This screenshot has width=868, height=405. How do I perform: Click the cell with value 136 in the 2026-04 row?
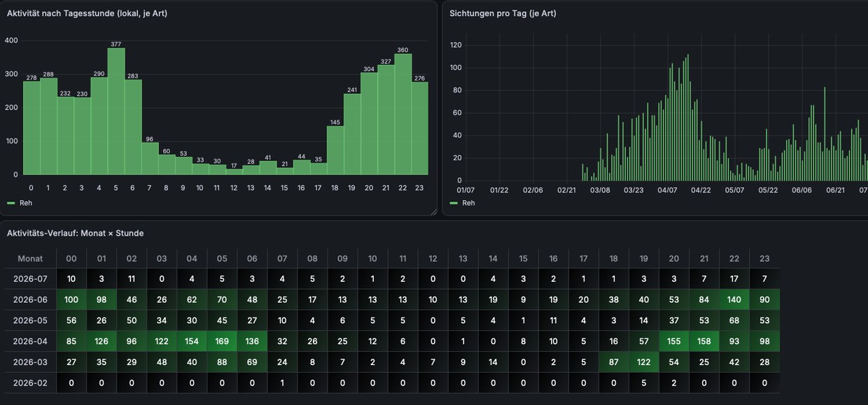[x=252, y=341]
